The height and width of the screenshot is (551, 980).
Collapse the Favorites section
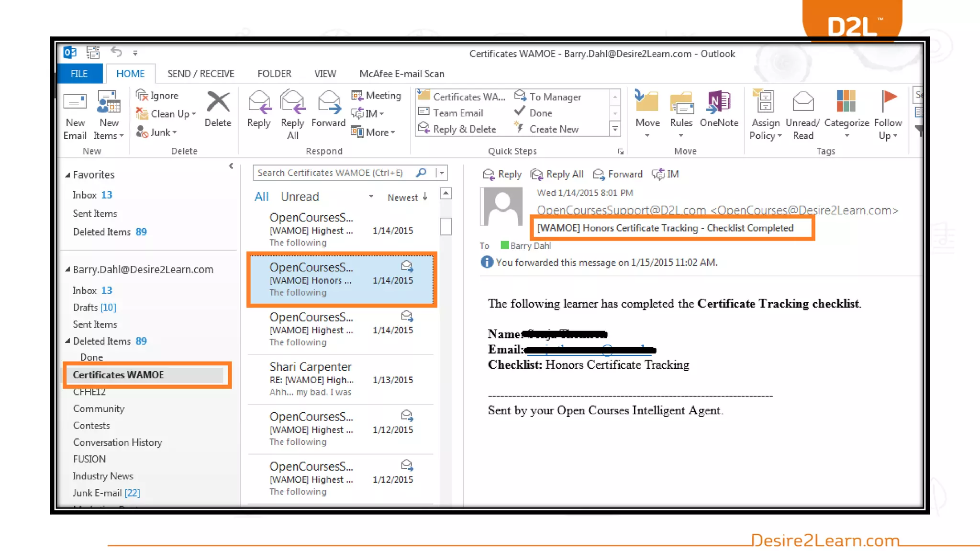click(x=67, y=175)
